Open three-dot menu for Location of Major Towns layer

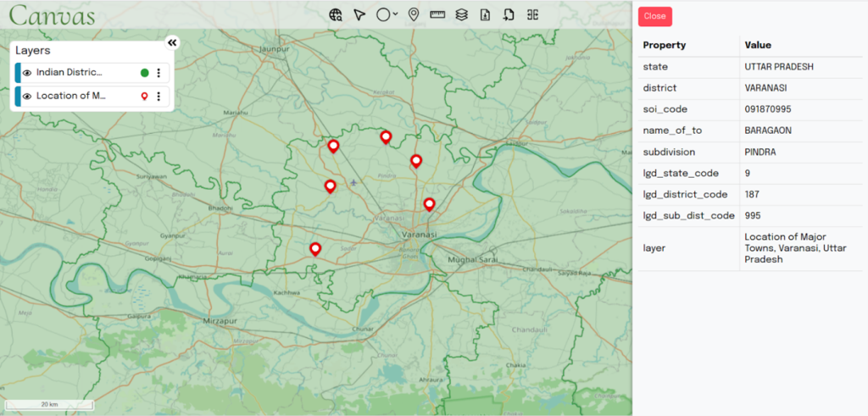point(159,97)
